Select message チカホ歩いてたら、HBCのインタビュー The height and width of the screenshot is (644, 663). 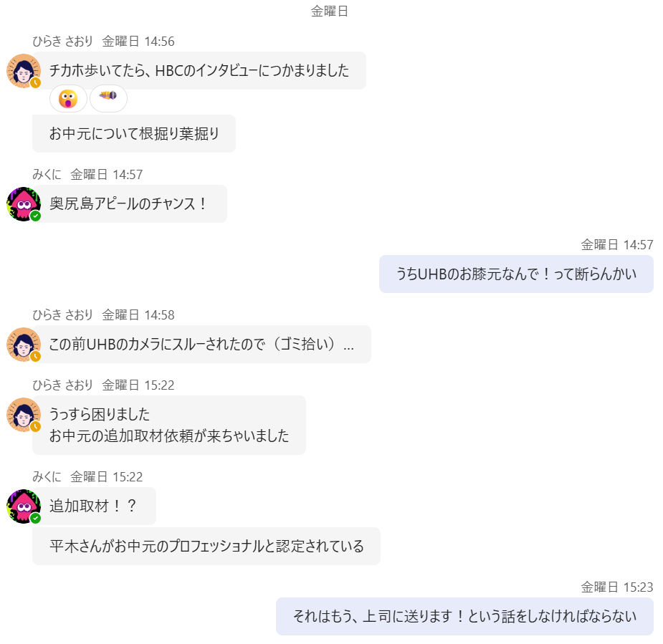click(199, 71)
